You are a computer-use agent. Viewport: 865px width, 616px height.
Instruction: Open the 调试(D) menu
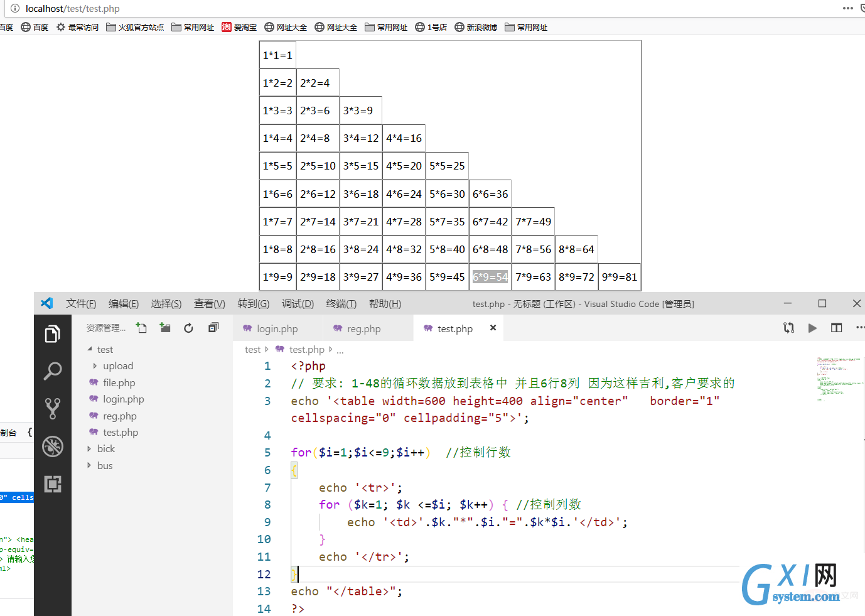(298, 303)
